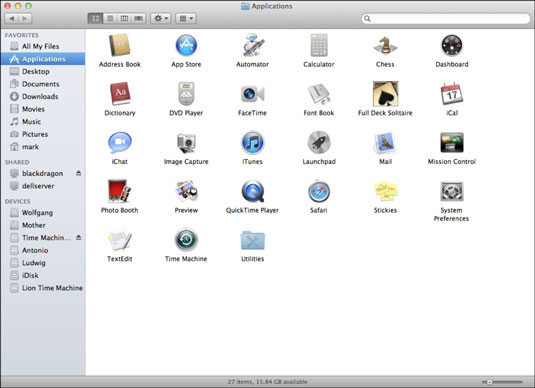Open Documents from the sidebar

point(43,84)
